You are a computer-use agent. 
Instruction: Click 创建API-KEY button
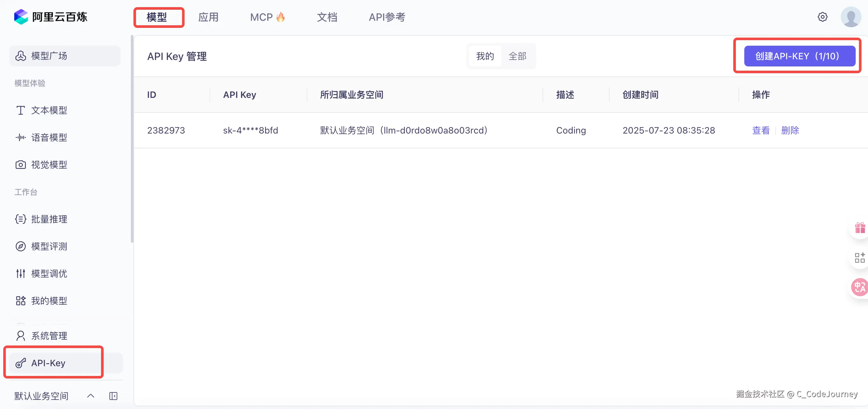tap(799, 56)
